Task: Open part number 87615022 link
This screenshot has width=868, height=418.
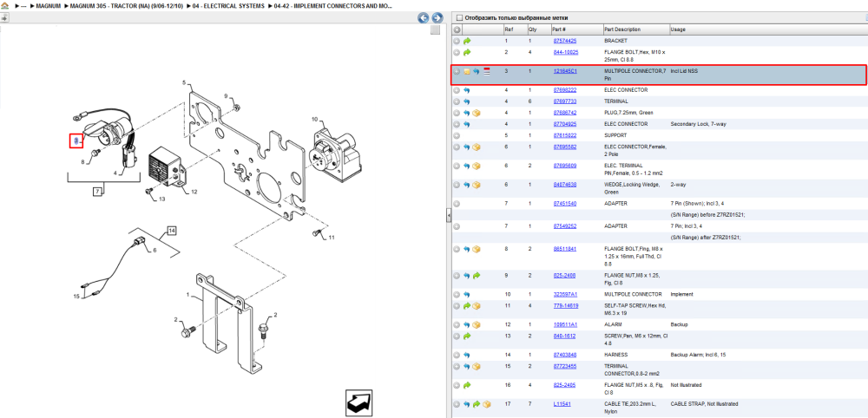Action: click(x=565, y=135)
